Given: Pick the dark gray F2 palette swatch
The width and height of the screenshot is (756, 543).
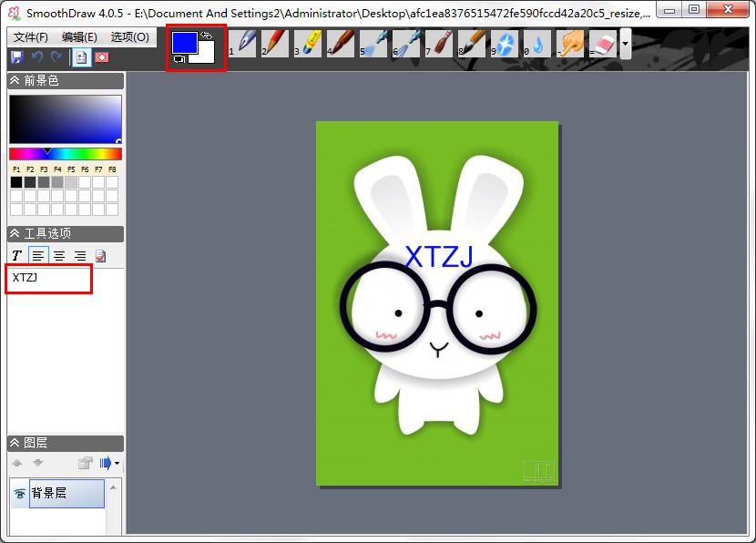Looking at the screenshot, I should 30,182.
